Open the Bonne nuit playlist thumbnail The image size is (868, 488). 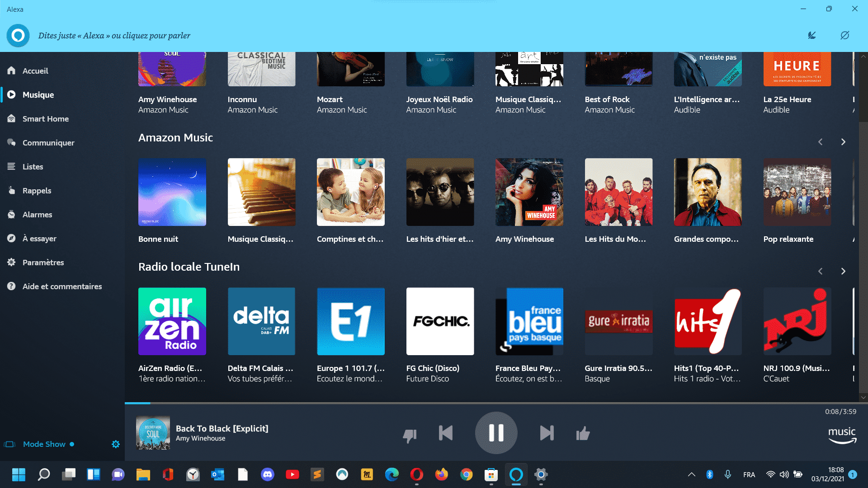tap(172, 192)
